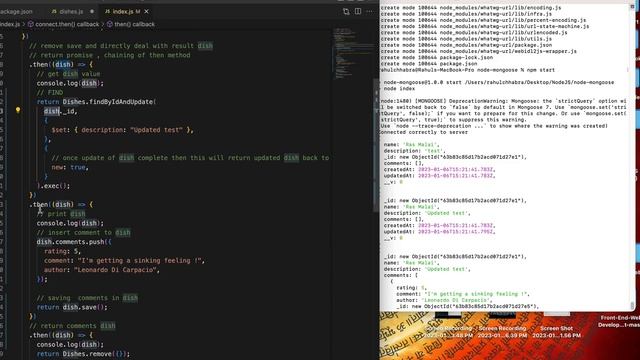Image resolution: width=640 pixels, height=360 pixels.
Task: Click the '// insert comment to dish' comment line
Action: click(83, 232)
